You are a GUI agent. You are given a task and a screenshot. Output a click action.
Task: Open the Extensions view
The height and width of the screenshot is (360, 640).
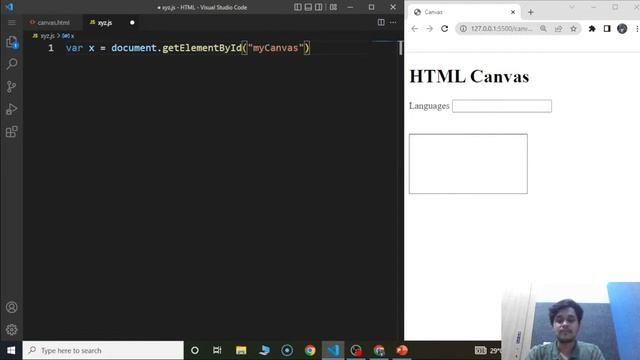pos(11,131)
